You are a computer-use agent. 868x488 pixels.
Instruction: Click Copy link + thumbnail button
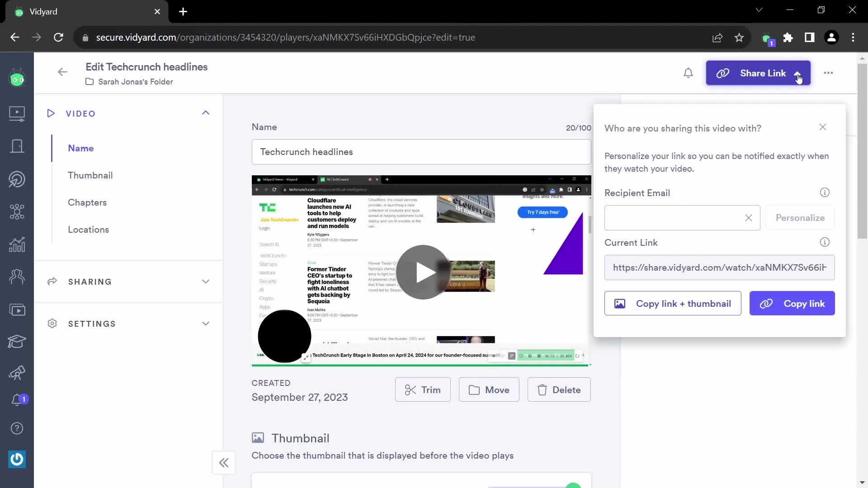point(673,304)
